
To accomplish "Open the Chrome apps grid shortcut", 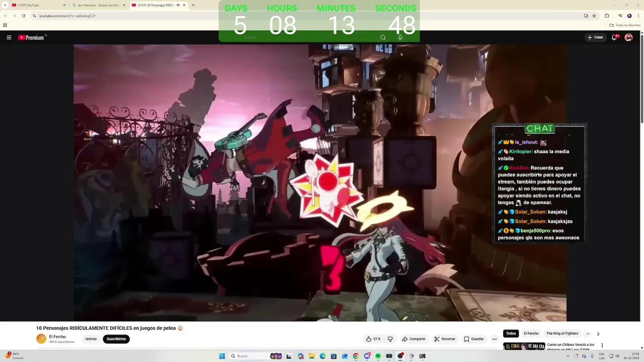I will 5,25.
